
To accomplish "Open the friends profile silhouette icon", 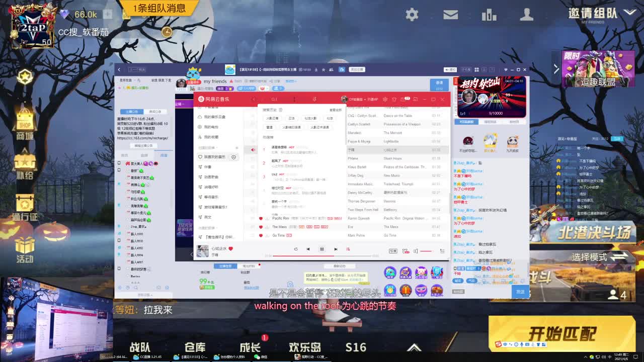I will pos(526,15).
